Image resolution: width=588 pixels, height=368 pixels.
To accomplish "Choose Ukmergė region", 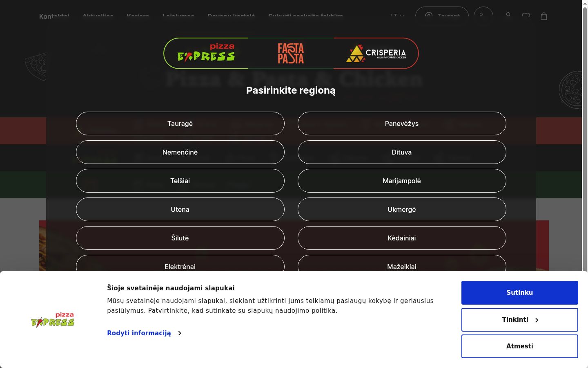I will [402, 209].
